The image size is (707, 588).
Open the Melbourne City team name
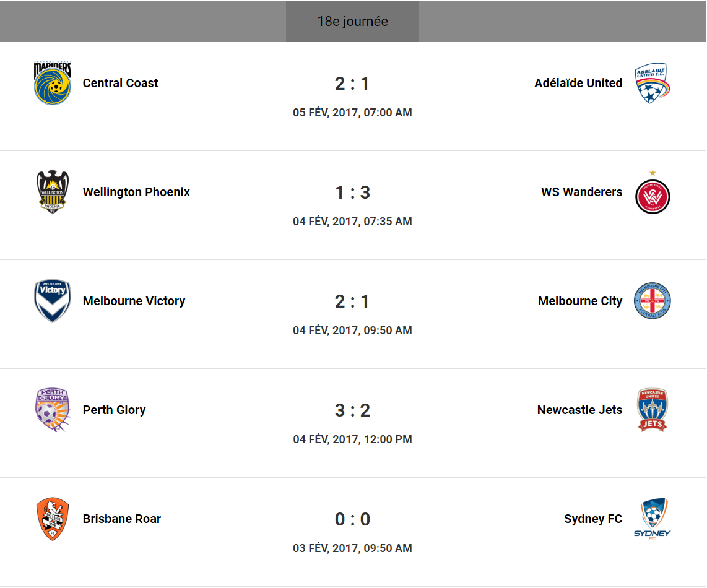(580, 301)
